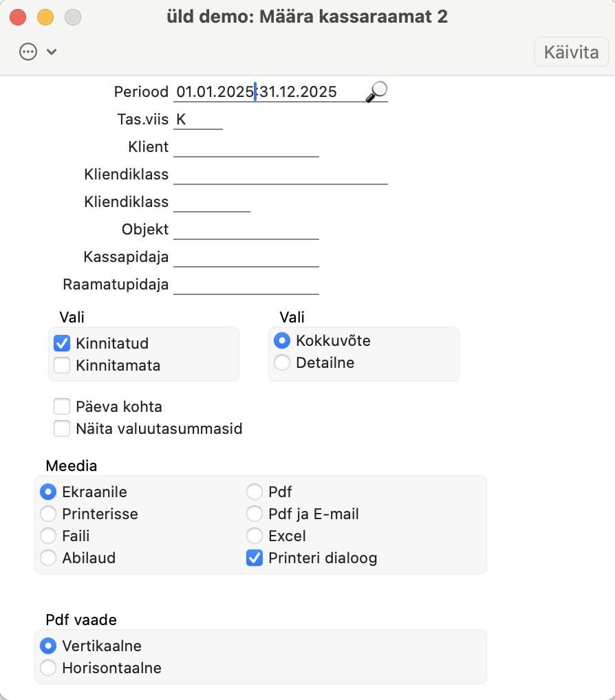
Task: Click into the Klient input field
Action: click(246, 147)
